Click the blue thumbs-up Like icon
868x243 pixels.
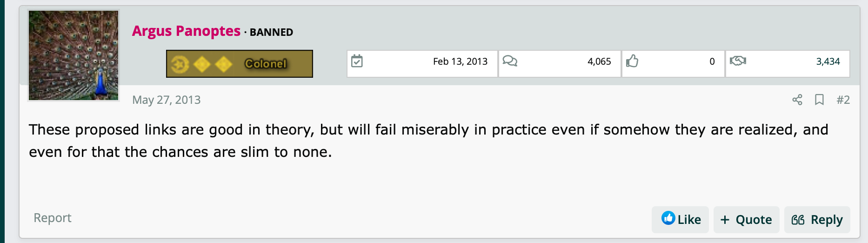point(668,218)
